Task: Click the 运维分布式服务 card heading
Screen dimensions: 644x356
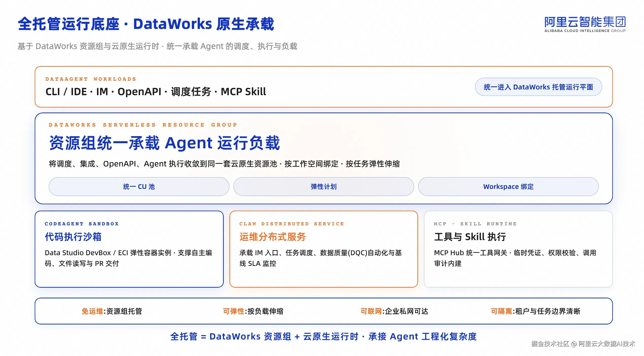Action: [273, 237]
